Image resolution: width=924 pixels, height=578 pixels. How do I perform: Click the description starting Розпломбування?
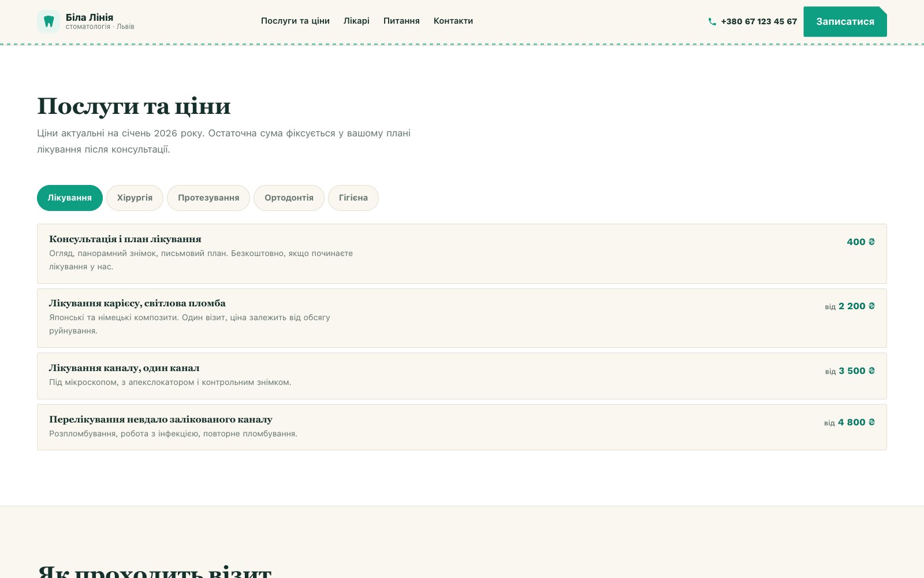173,433
